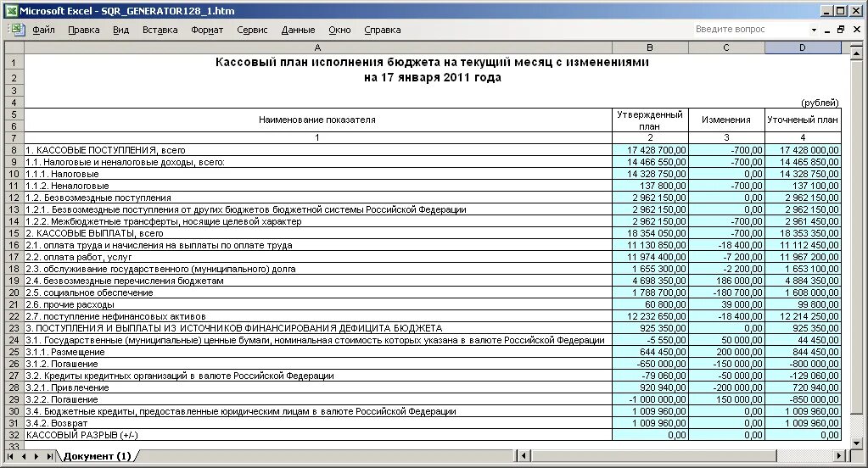Expand the help question dropdown arrow
The width and height of the screenshot is (868, 468).
click(814, 30)
